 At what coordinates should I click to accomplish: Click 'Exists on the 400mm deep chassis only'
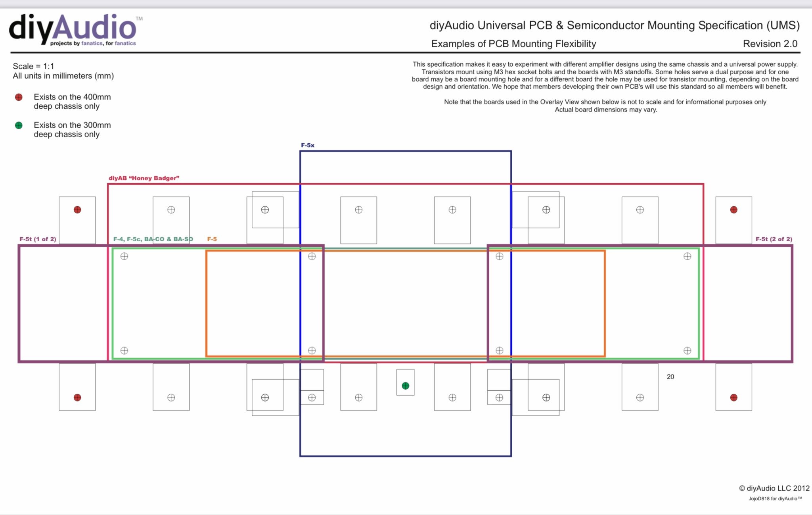72,102
